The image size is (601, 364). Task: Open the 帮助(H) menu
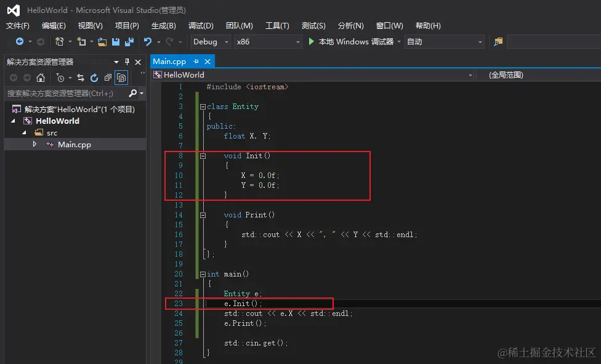pyautogui.click(x=428, y=26)
